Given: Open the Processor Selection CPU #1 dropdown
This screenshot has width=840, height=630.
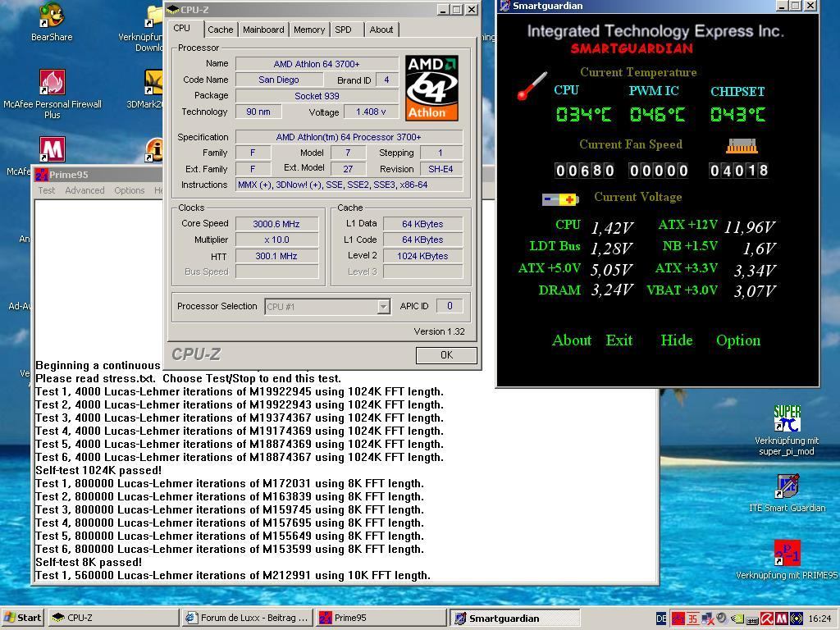Looking at the screenshot, I should point(383,307).
